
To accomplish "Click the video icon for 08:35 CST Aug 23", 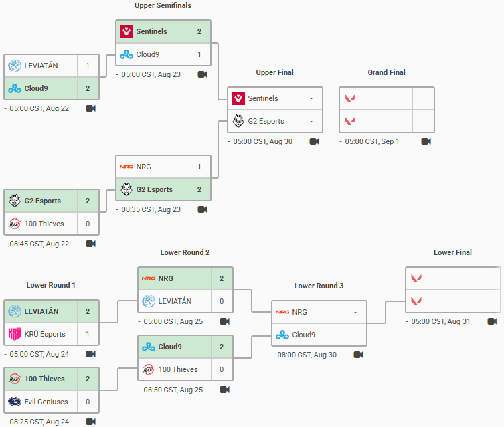I will [x=202, y=209].
